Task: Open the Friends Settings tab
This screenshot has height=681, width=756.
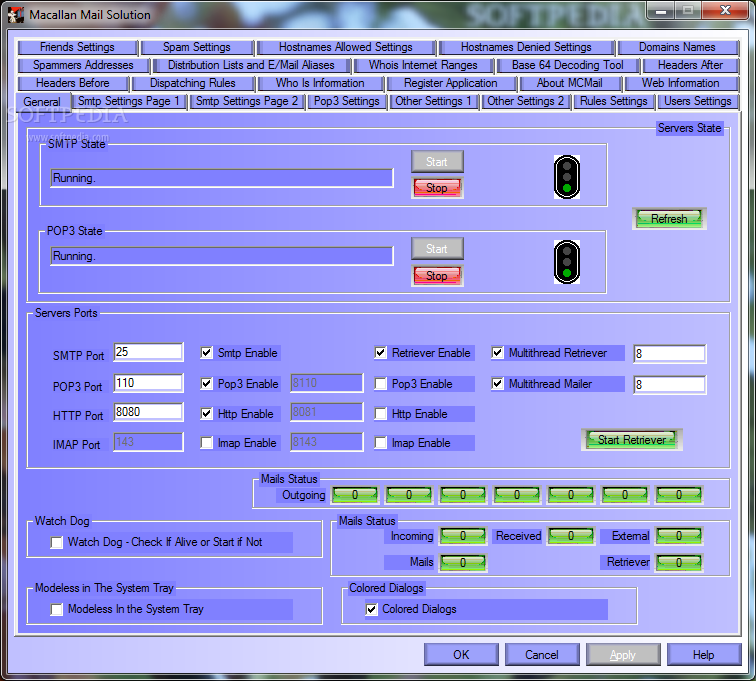Action: click(77, 47)
